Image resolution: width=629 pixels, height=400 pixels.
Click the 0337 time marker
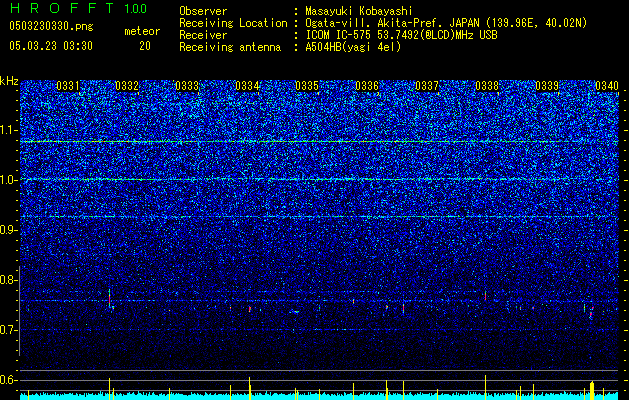[x=427, y=86]
